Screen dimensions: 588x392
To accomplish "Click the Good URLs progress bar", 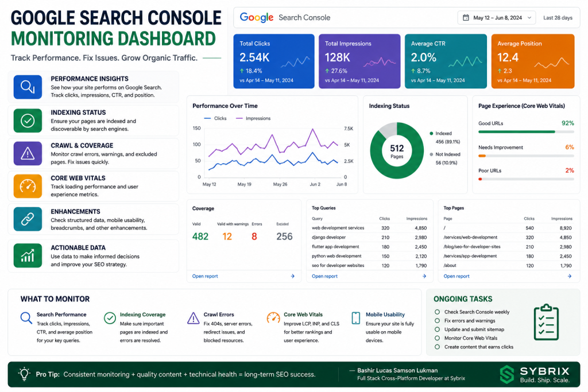I will click(526, 132).
